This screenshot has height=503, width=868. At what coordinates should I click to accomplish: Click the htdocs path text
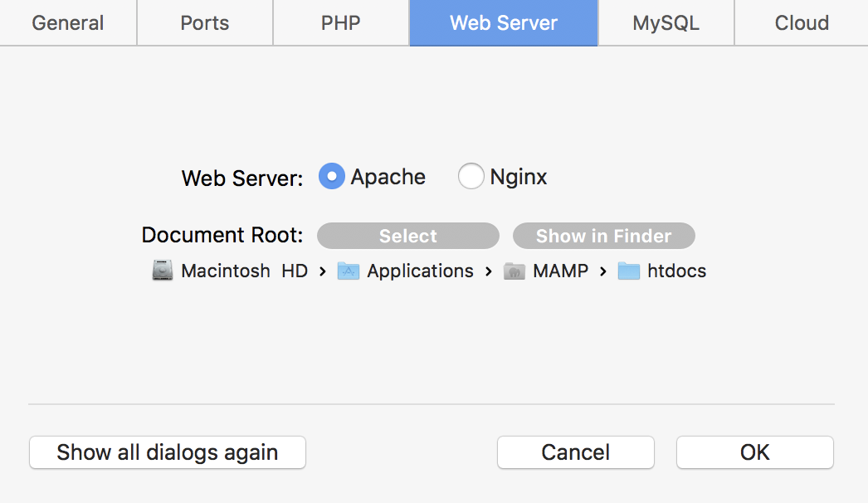pos(676,271)
